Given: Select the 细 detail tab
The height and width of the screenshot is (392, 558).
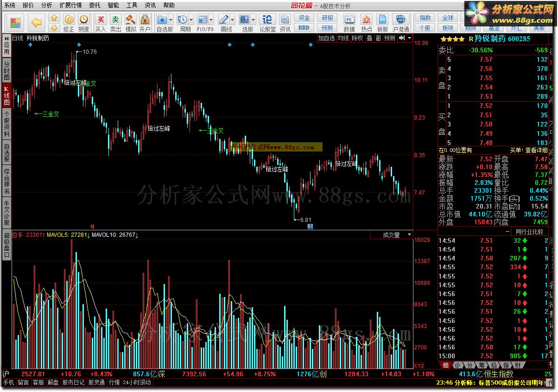Looking at the screenshot, I should [445, 365].
